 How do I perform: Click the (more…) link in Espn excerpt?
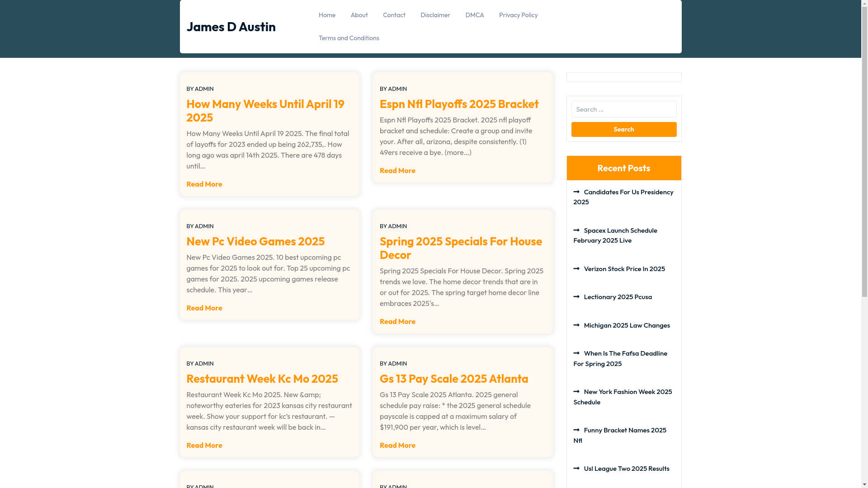click(x=458, y=152)
